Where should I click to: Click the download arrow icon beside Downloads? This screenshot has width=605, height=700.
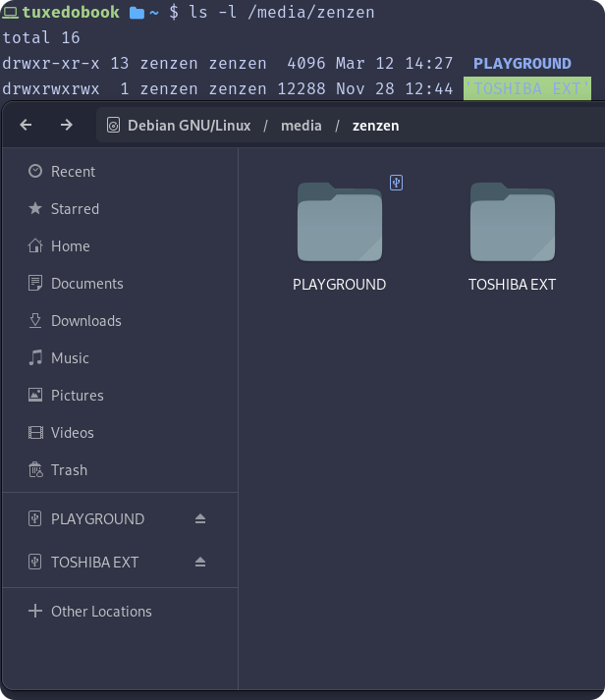(x=35, y=320)
